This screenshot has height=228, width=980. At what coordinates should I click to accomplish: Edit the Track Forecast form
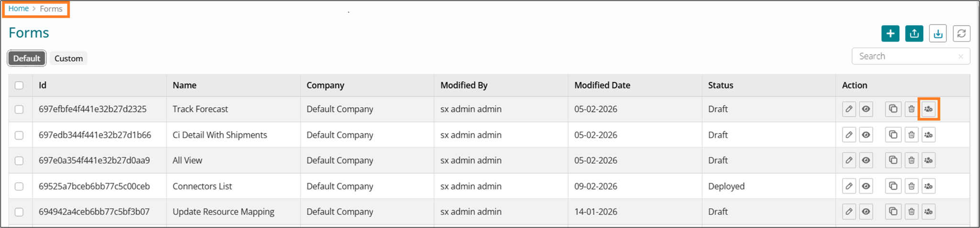(x=849, y=109)
